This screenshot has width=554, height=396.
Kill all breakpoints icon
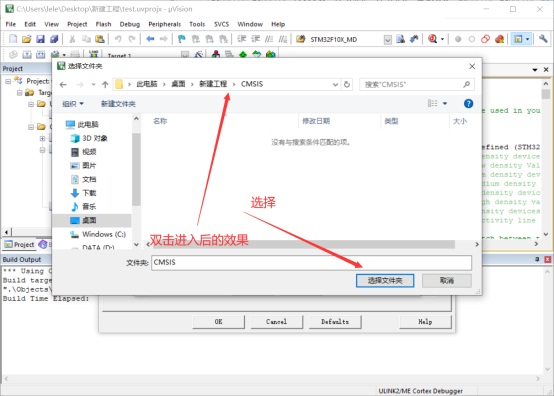499,39
